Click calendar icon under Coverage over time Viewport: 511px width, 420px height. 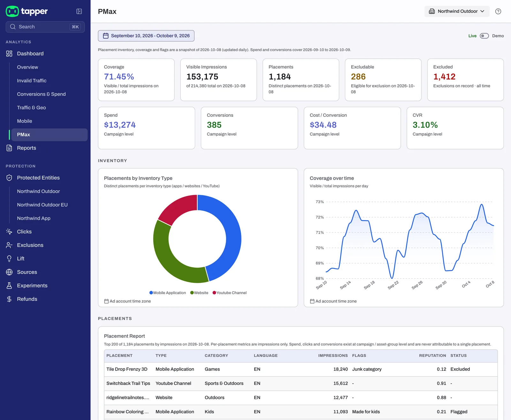[312, 301]
